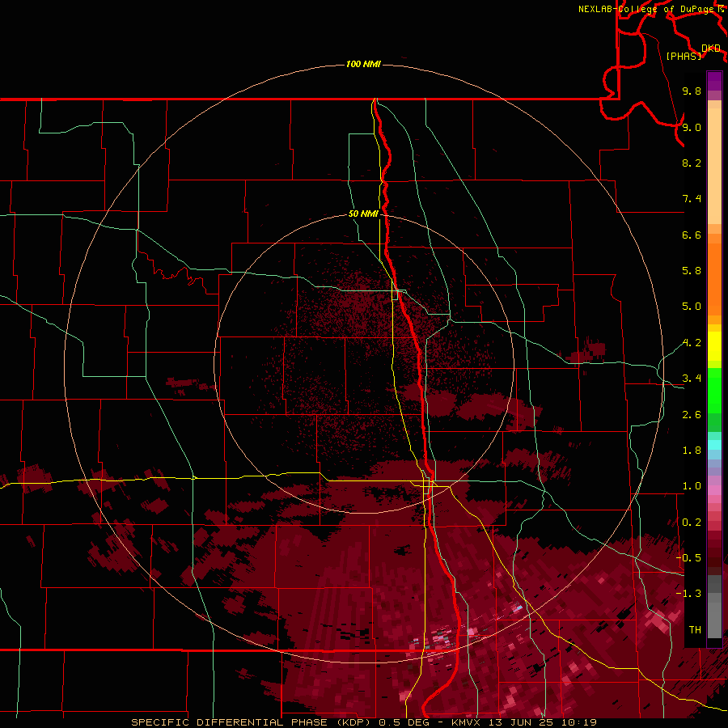Select the 2.6 value on color scale
Viewport: 728px width, 728px height.
click(692, 414)
